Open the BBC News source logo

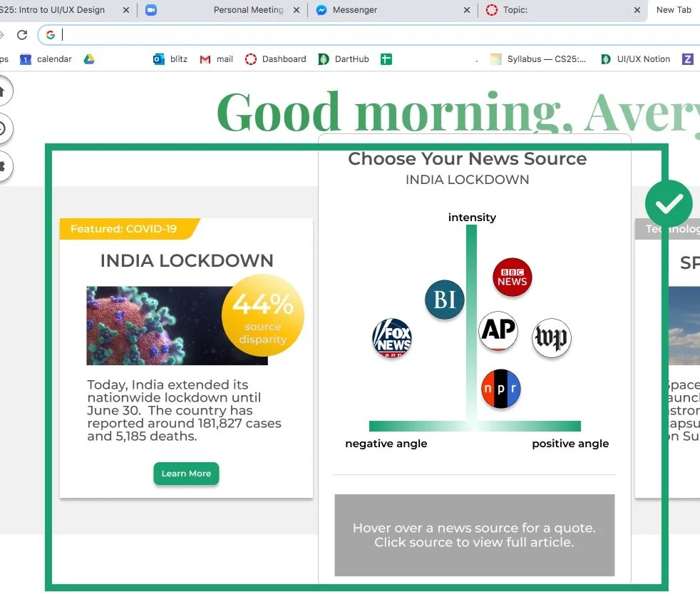[512, 277]
